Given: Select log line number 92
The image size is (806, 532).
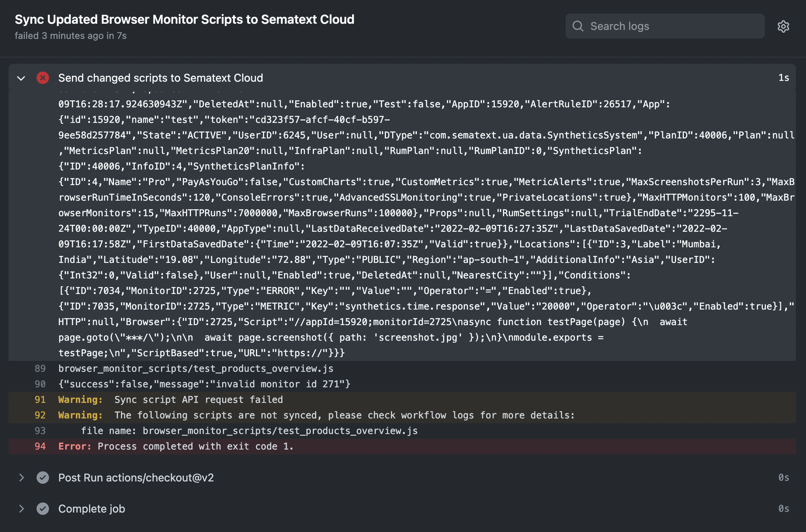Looking at the screenshot, I should 40,415.
